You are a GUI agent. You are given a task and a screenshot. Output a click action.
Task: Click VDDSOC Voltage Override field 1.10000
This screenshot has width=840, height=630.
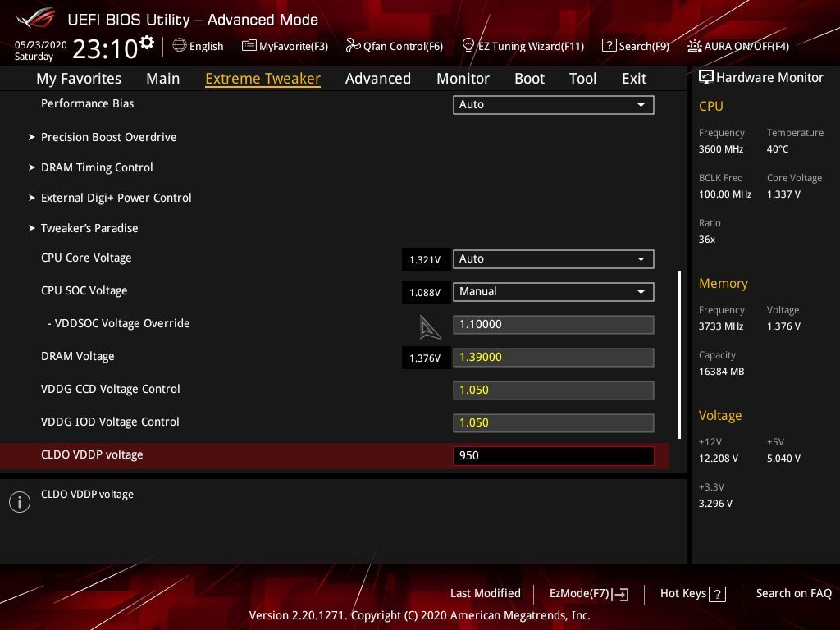553,325
